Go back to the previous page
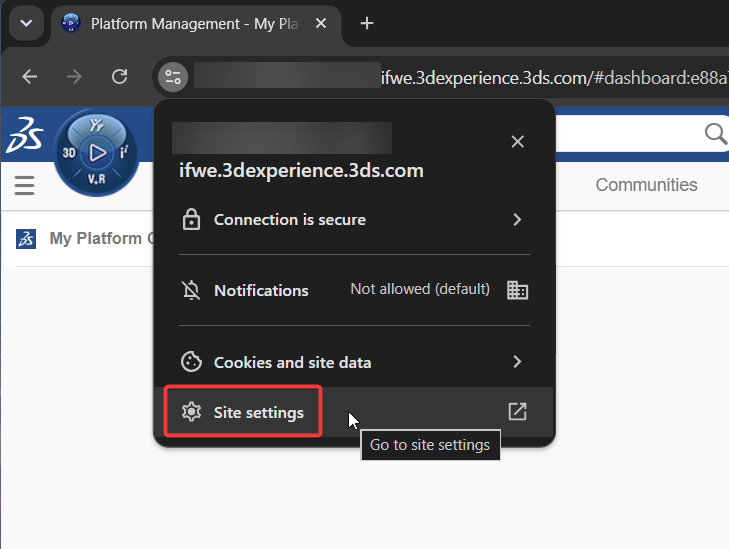The image size is (729, 549). [30, 76]
